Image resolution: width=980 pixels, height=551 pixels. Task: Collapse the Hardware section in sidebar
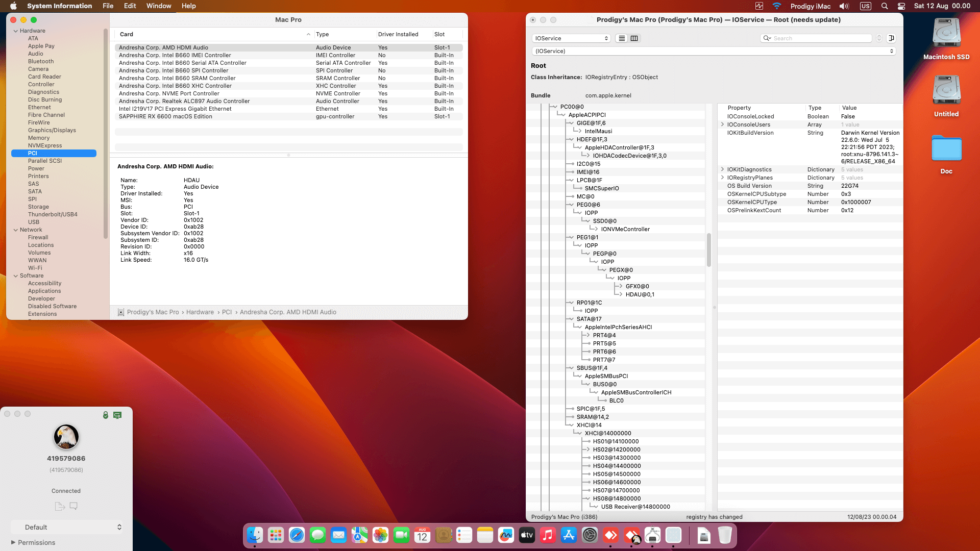tap(16, 31)
